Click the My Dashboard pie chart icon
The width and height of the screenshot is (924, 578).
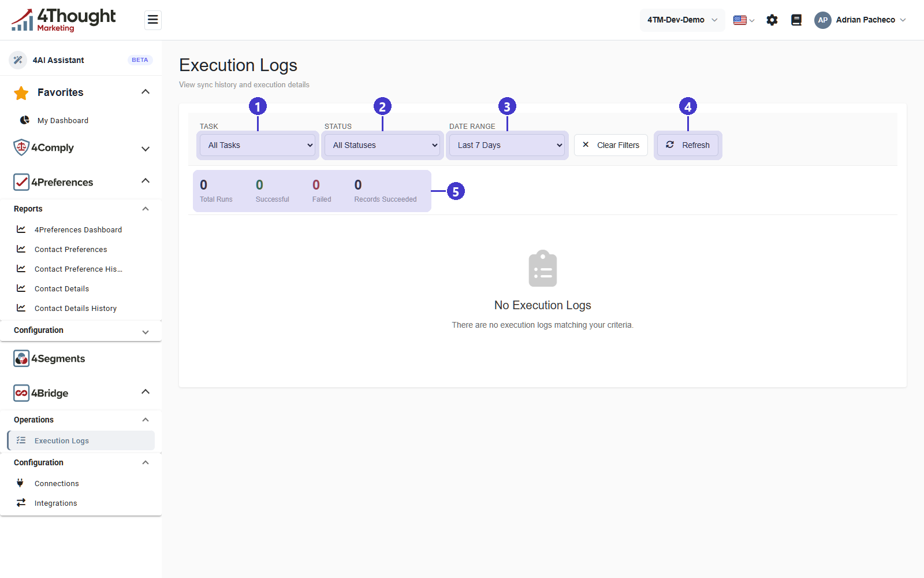coord(25,120)
